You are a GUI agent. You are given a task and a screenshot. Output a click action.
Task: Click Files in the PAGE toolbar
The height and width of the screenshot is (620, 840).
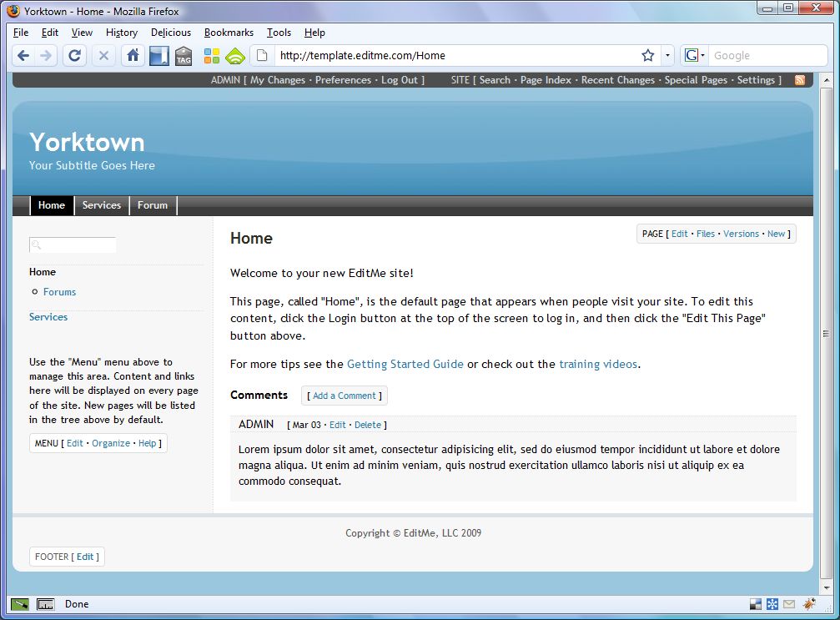click(706, 234)
